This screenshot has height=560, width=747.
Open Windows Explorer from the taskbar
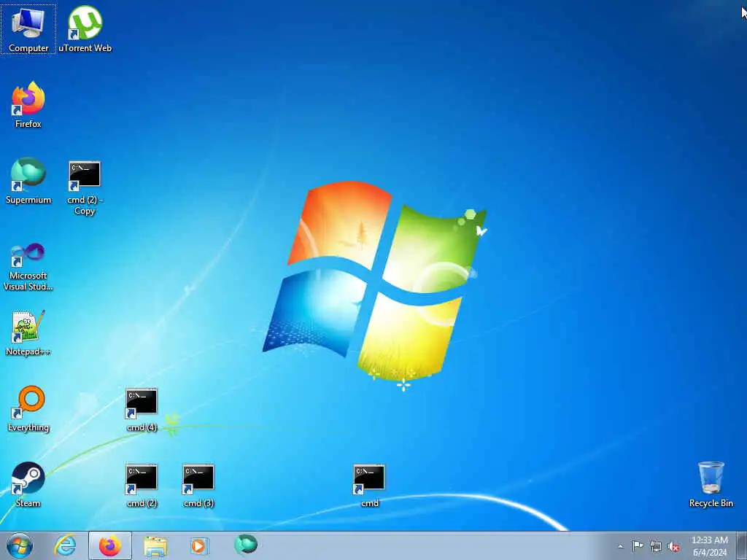point(155,545)
